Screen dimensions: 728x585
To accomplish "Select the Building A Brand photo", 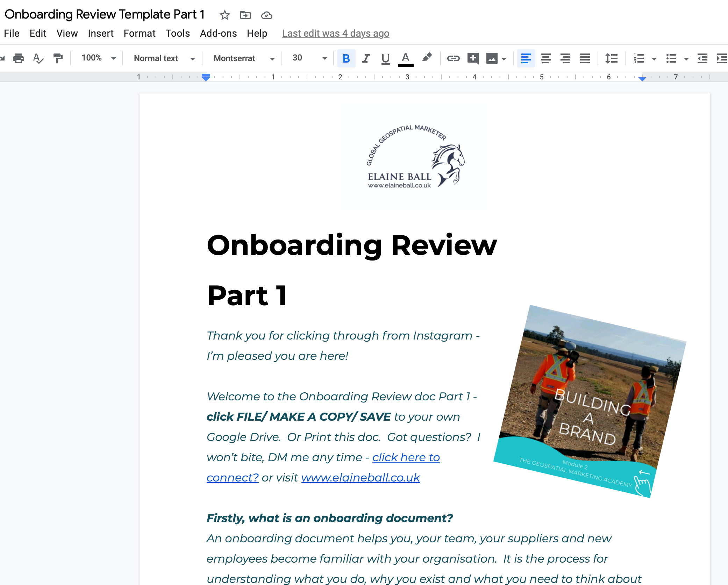I will (590, 401).
